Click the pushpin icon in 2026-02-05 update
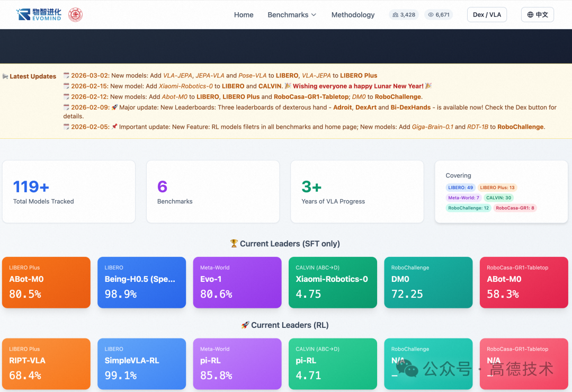The image size is (572, 392). 114,127
